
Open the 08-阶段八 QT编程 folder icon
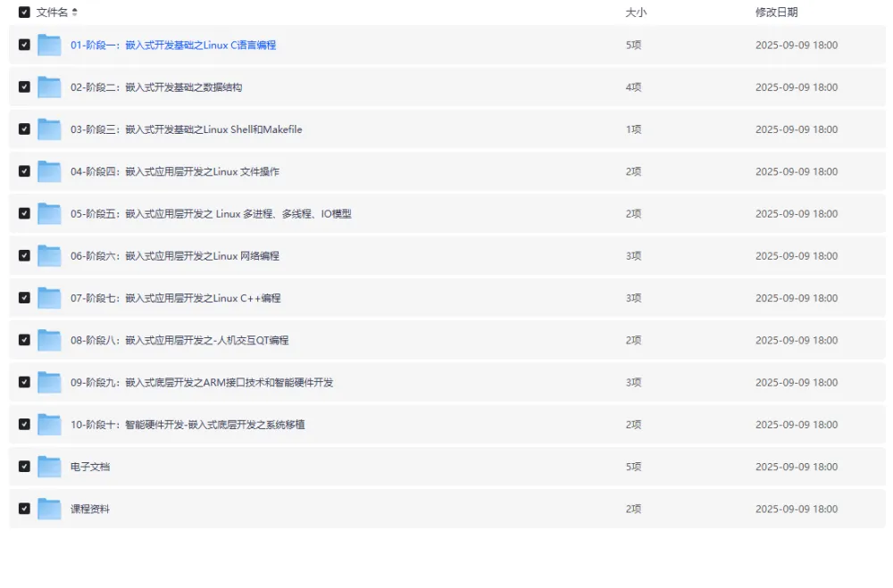48,340
